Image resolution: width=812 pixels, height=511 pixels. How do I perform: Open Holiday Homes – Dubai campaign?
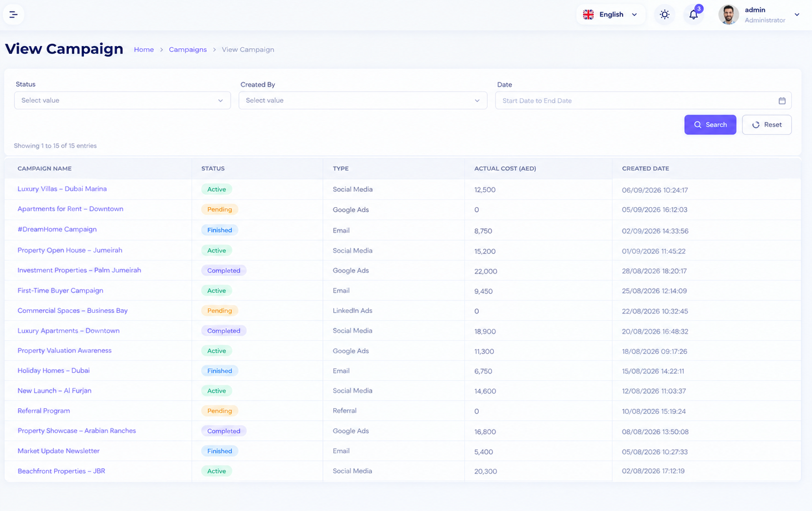point(53,370)
